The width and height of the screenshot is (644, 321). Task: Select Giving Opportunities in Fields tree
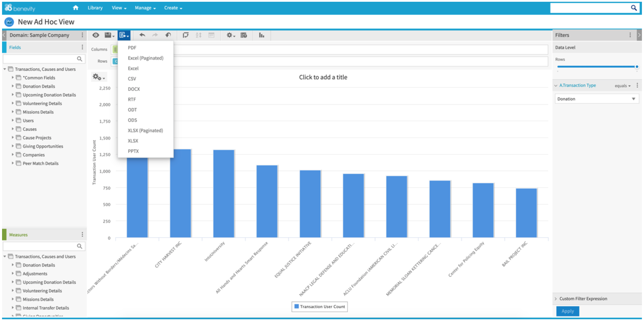43,146
